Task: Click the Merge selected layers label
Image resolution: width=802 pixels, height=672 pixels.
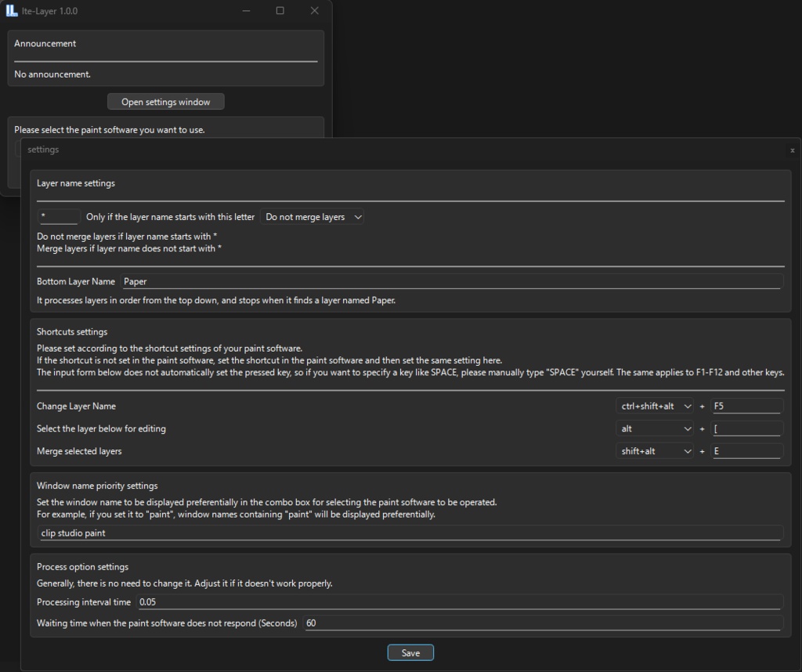Action: click(79, 451)
